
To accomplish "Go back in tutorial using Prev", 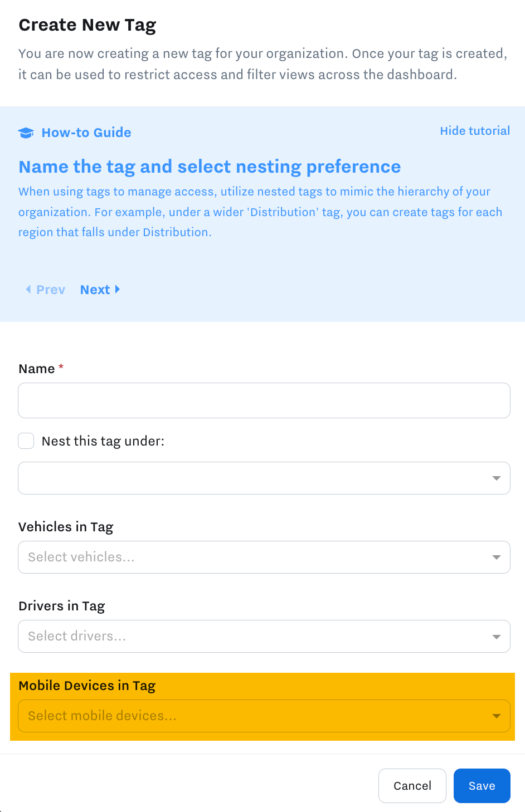I will (51, 289).
